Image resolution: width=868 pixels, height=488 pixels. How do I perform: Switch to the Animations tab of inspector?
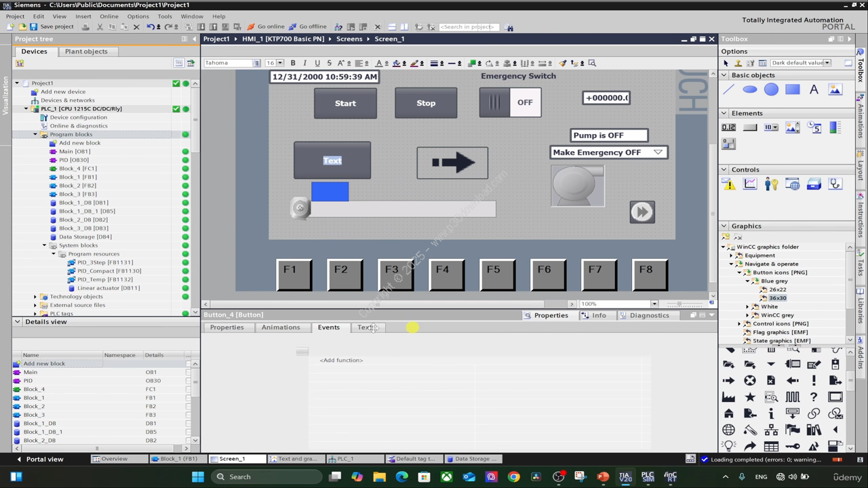(x=281, y=327)
